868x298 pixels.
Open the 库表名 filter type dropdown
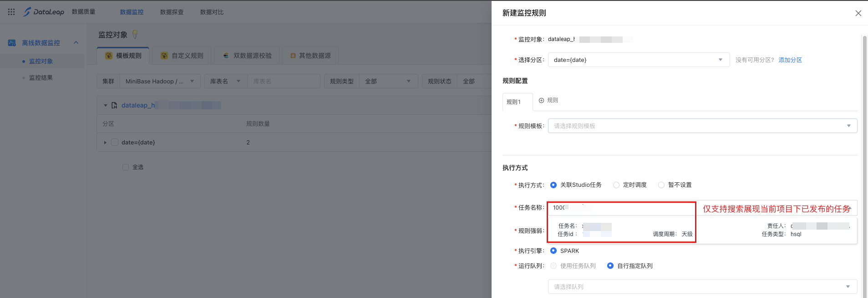[226, 81]
